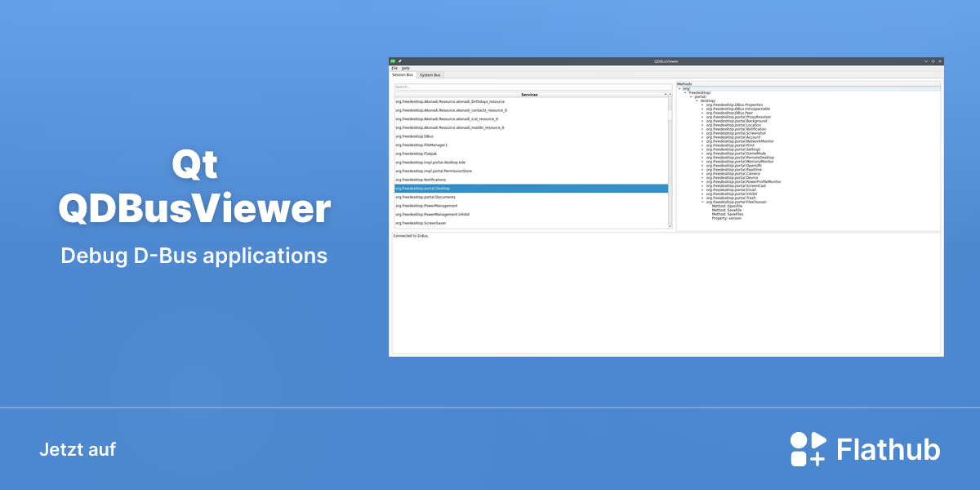Select org.freedesktop.Notifications service
This screenshot has width=980, height=490.
[531, 180]
